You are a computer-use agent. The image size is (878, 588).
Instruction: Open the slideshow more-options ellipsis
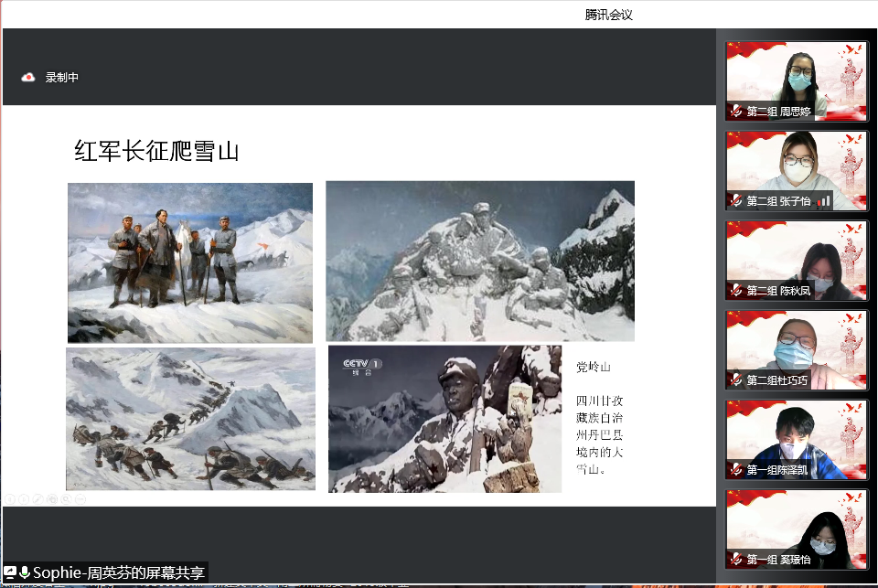(80, 498)
